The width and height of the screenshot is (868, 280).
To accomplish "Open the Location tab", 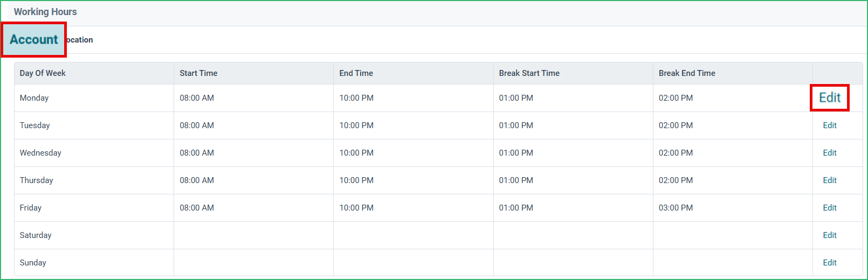I will 79,40.
